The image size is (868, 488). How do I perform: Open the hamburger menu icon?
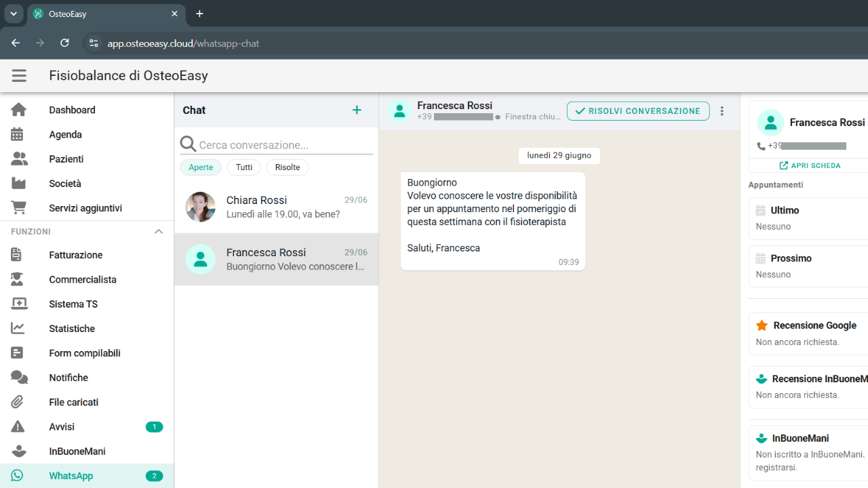tap(19, 76)
